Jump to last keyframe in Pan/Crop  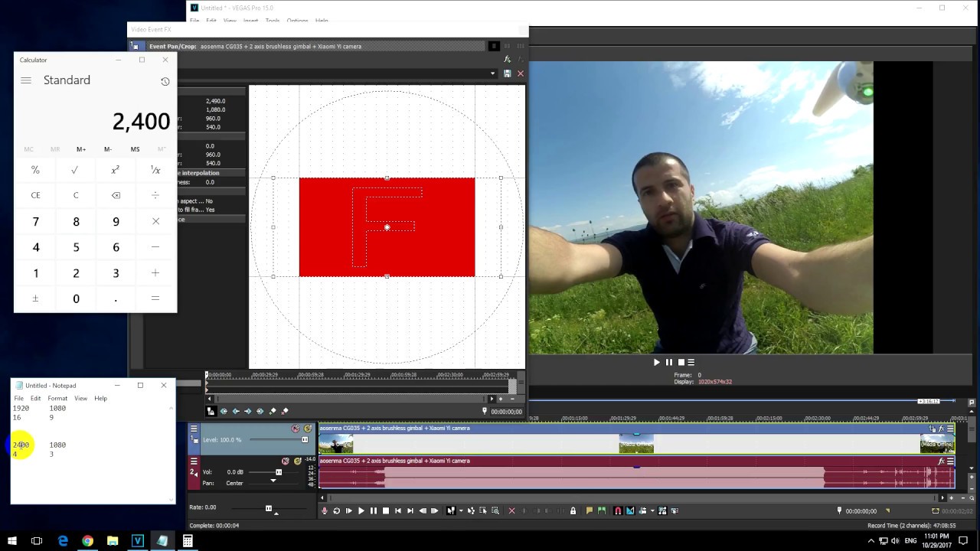[x=260, y=412]
